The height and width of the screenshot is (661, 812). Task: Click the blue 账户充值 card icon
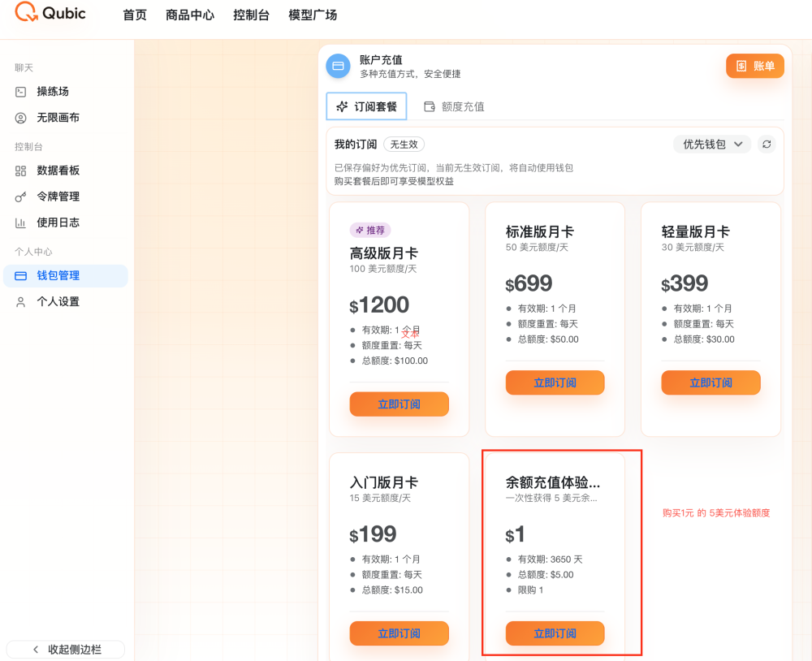click(338, 67)
